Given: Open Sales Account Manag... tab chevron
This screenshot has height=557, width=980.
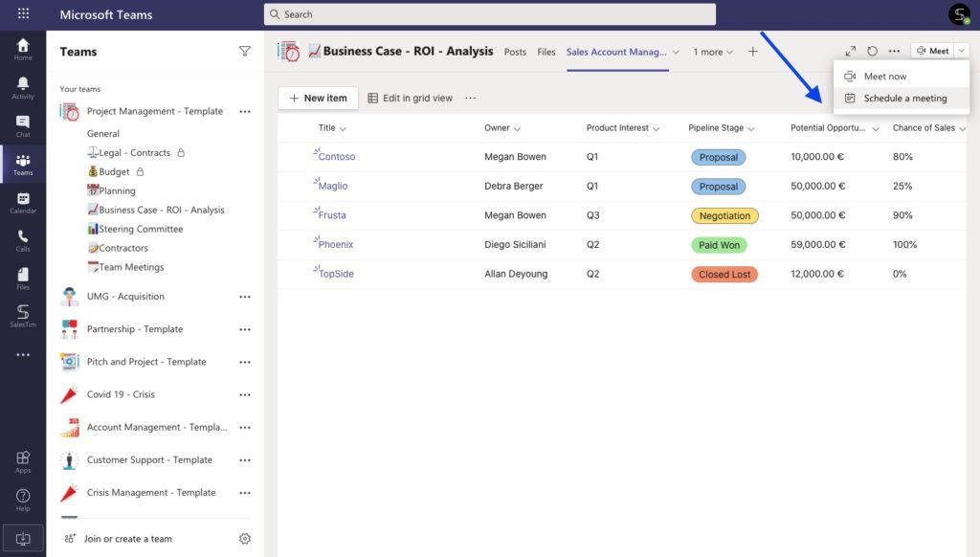Looking at the screenshot, I should pos(676,52).
